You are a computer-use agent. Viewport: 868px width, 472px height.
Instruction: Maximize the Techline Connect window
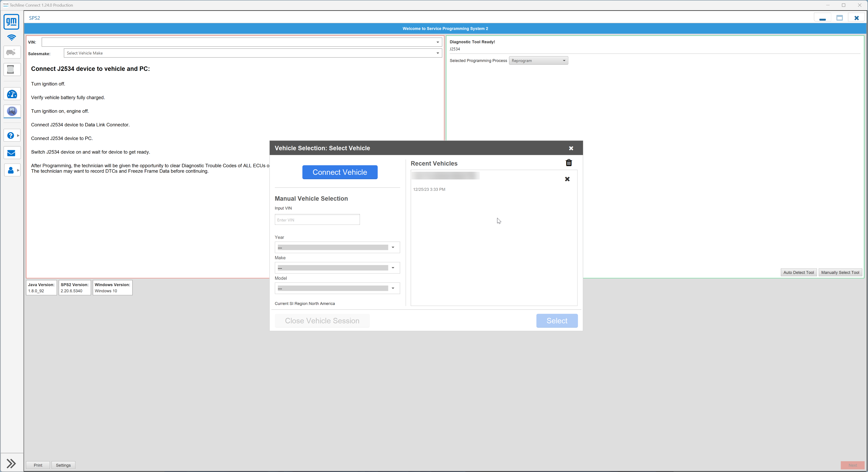point(843,5)
